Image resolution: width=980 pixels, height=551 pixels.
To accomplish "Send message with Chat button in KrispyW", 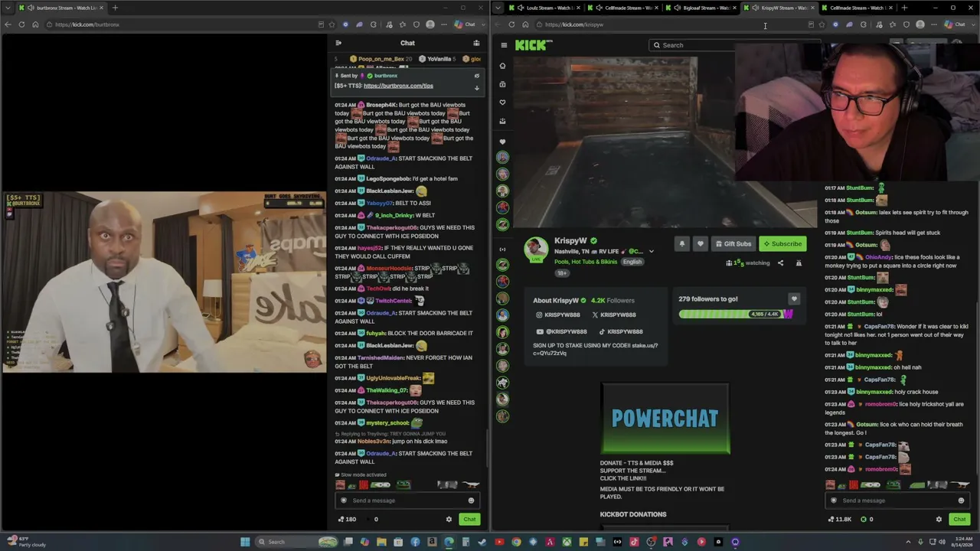I will click(959, 520).
